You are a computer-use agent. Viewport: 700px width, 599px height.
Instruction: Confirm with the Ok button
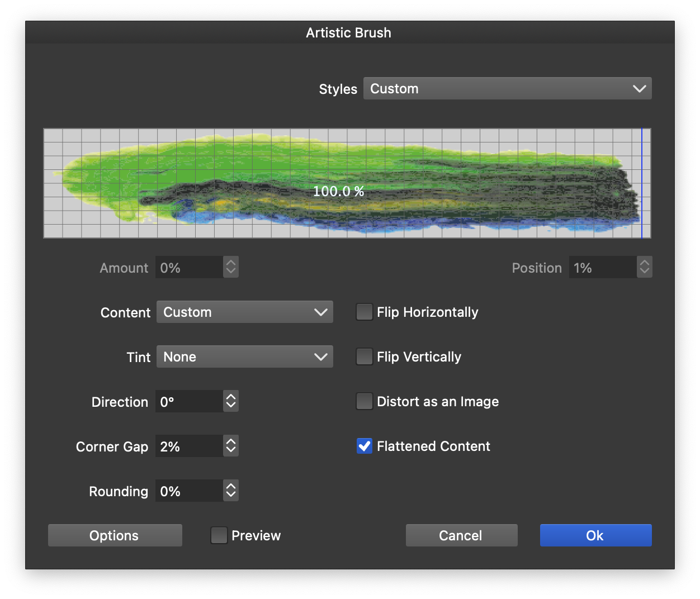point(595,536)
